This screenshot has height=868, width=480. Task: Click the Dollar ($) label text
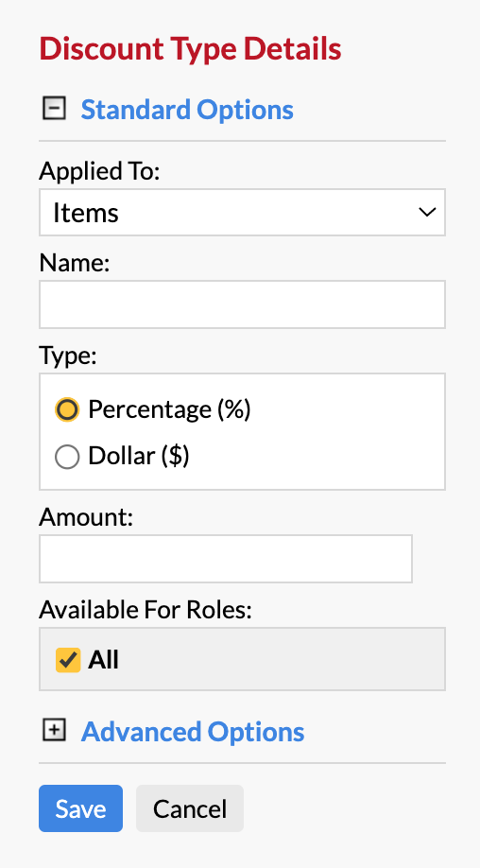tap(139, 456)
